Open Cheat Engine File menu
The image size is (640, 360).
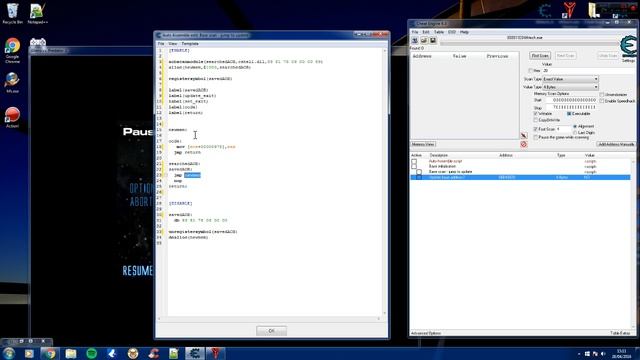(x=415, y=32)
